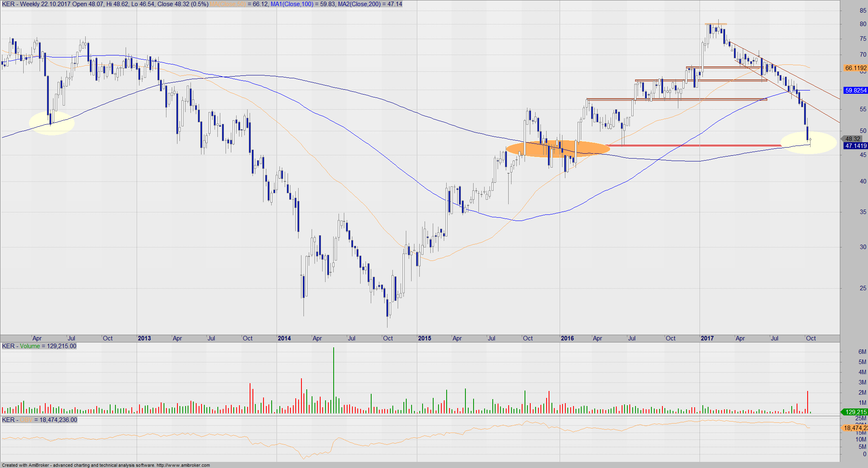This screenshot has width=868, height=468.
Task: Click the orange 66.1192 price label
Action: point(855,68)
